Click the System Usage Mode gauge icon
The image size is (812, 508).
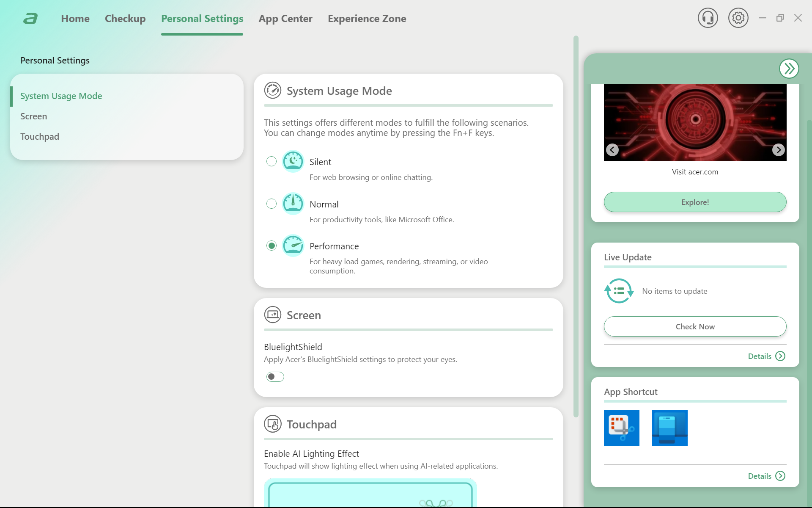[273, 91]
